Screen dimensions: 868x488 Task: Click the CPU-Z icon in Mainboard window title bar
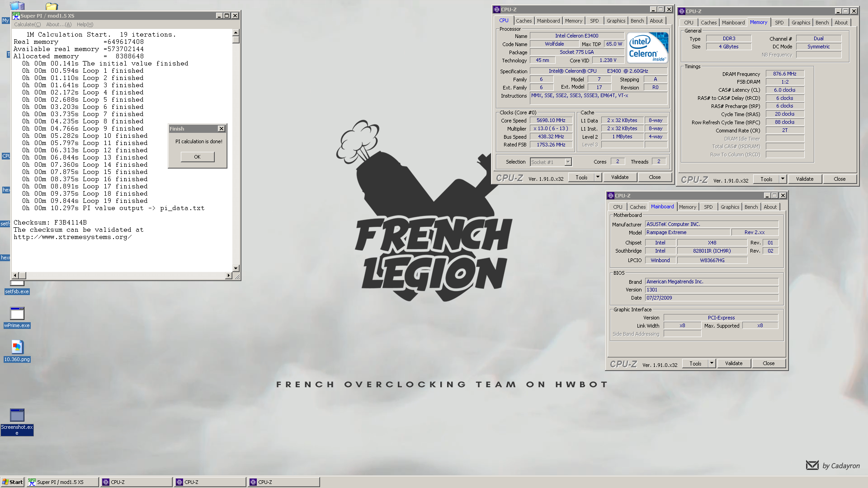[611, 196]
